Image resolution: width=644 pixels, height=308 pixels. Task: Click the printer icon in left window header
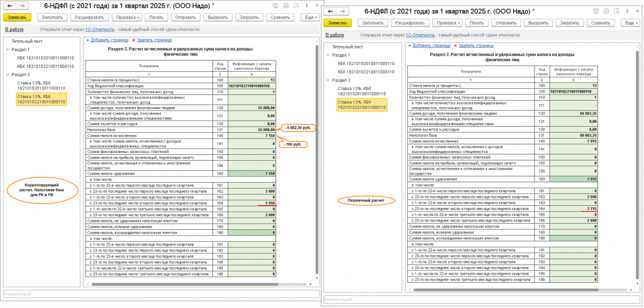coord(286,6)
